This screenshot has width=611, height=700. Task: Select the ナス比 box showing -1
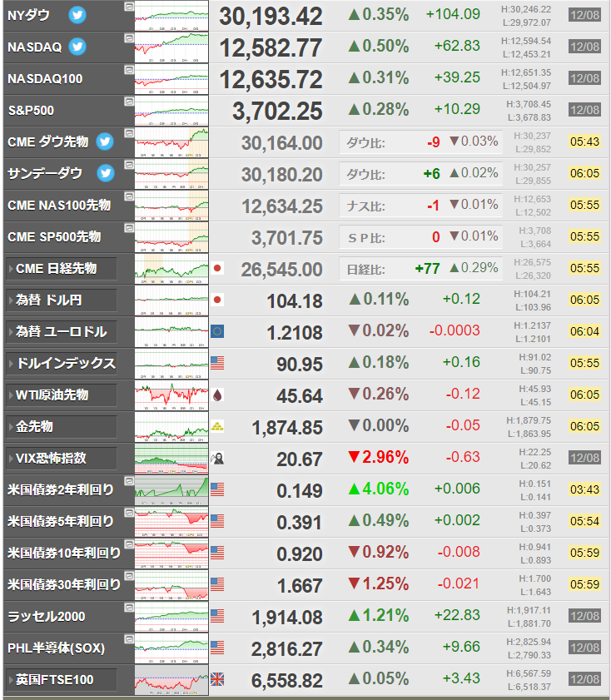(420, 206)
